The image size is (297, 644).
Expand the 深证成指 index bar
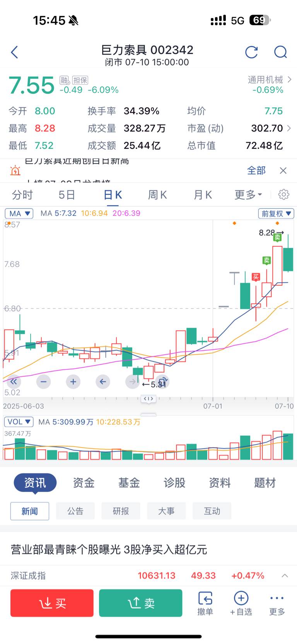coord(285,576)
